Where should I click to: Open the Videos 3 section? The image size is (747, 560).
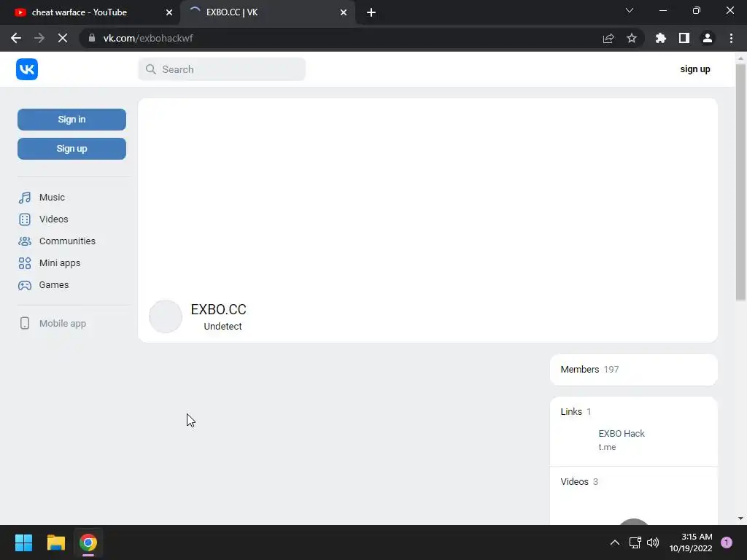(x=579, y=481)
